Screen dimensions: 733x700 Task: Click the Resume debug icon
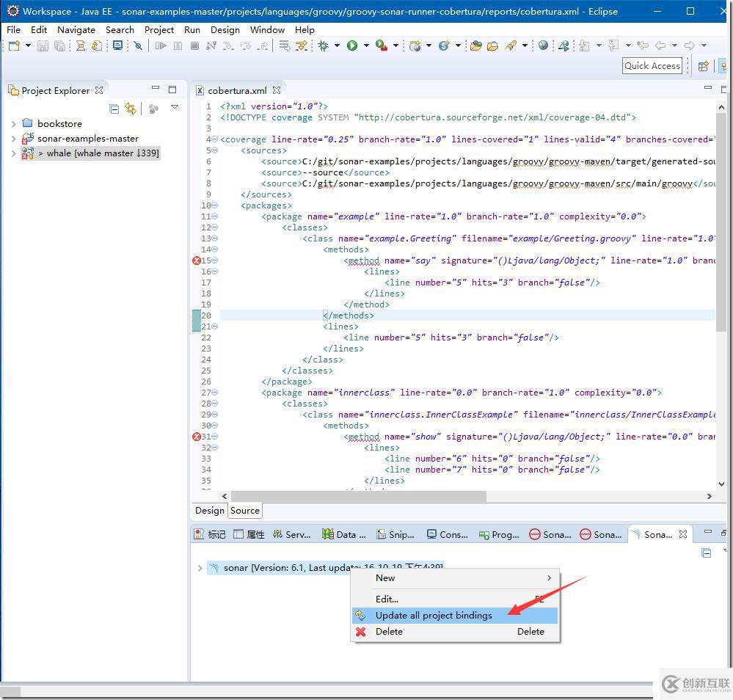(x=161, y=45)
